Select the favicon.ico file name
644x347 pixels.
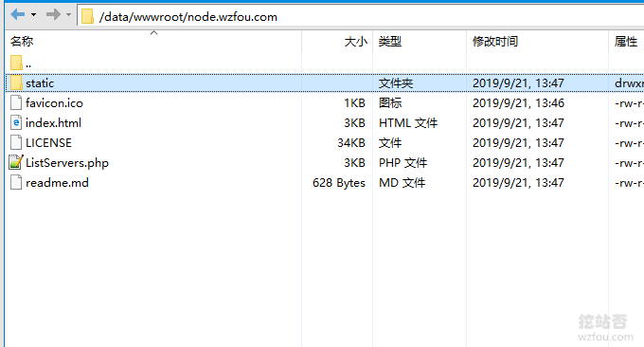coord(54,102)
